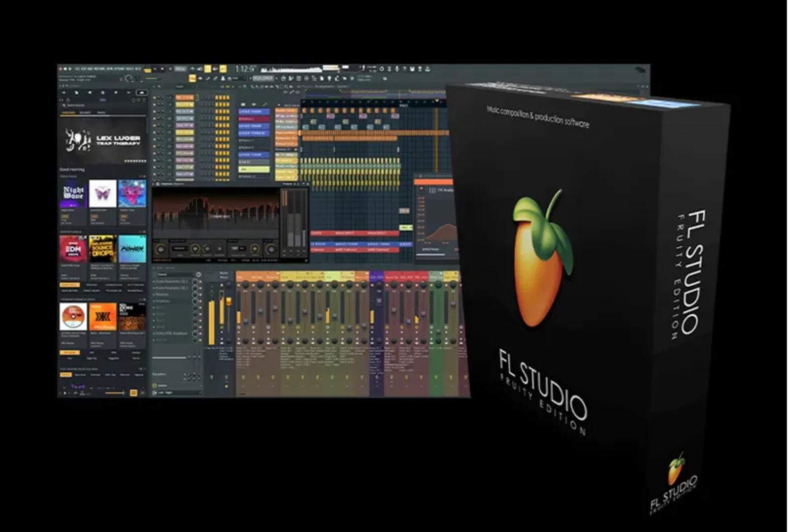Select the patterns icon tab in the picker panel

coord(243,104)
